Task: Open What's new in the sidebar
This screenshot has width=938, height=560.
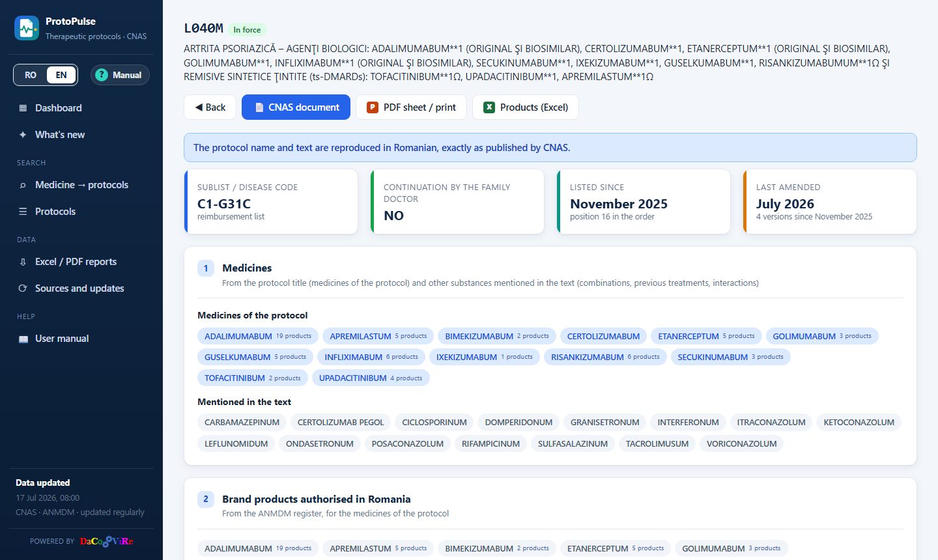Action: click(x=81, y=135)
